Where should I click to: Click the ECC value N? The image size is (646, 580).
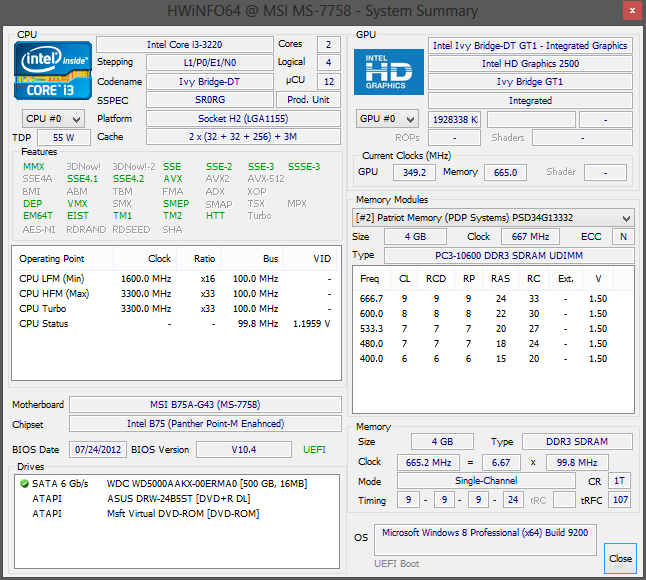tap(623, 236)
